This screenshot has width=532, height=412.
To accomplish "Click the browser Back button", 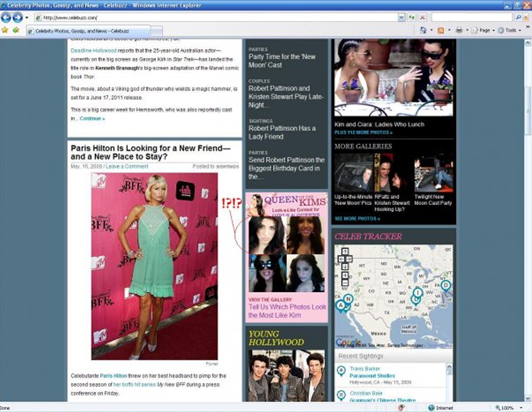I will click(x=7, y=17).
